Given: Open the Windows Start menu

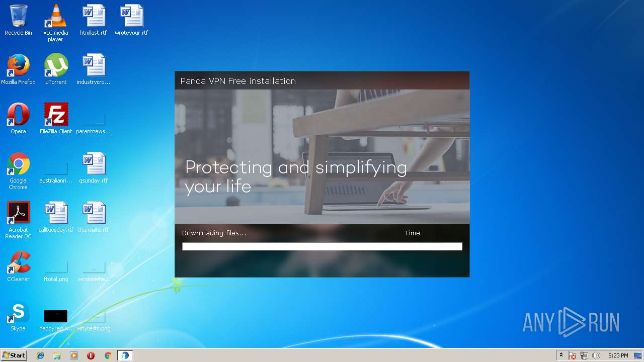Looking at the screenshot, I should point(14,355).
